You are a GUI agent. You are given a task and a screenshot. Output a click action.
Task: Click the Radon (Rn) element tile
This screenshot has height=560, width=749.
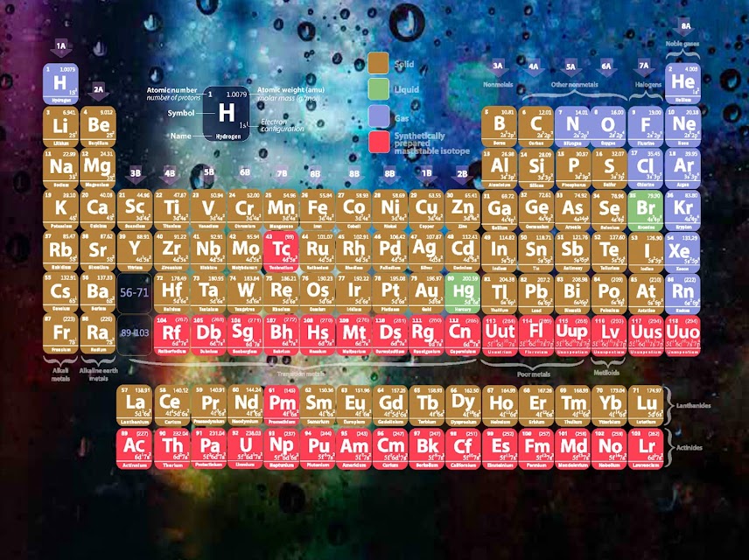pos(683,293)
